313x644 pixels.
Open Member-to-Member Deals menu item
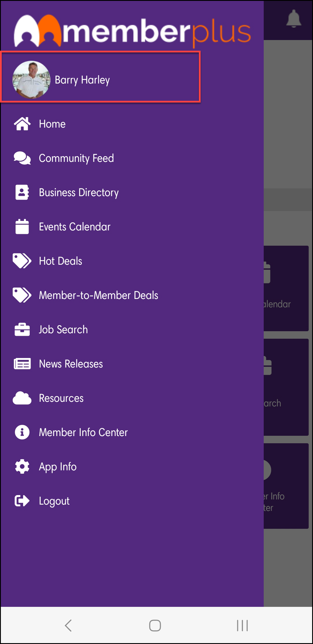pyautogui.click(x=99, y=295)
